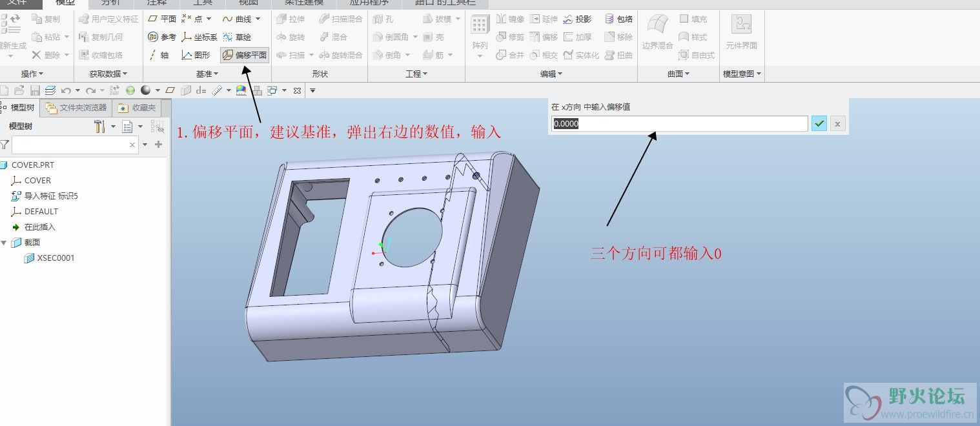The width and height of the screenshot is (980, 426).
Task: Create a datum 轴 axis
Action: point(159,56)
